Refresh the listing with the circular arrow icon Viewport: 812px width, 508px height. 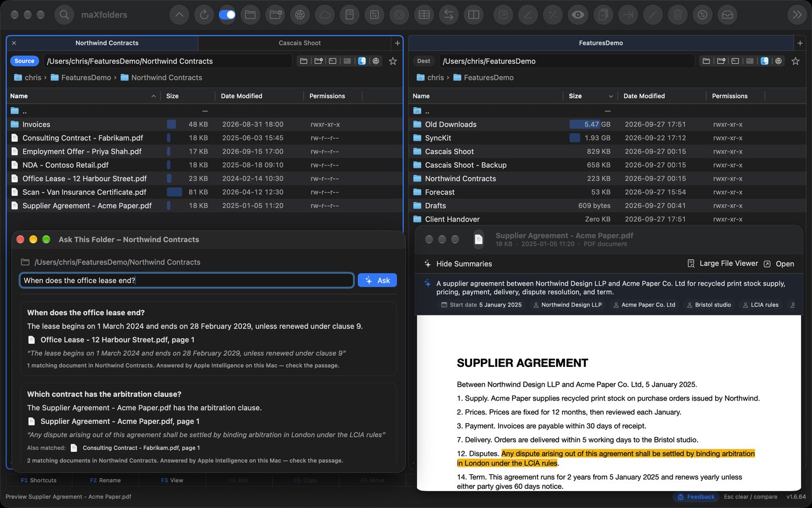pyautogui.click(x=204, y=15)
